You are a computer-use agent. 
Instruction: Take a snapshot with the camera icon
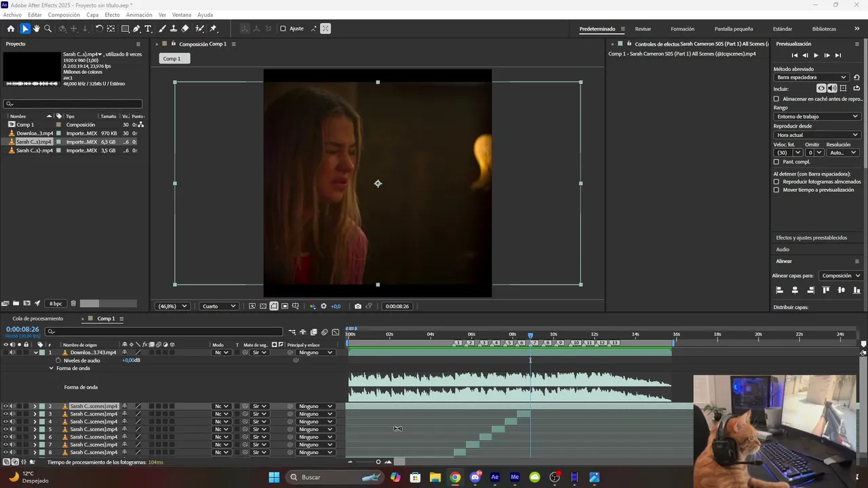358,306
